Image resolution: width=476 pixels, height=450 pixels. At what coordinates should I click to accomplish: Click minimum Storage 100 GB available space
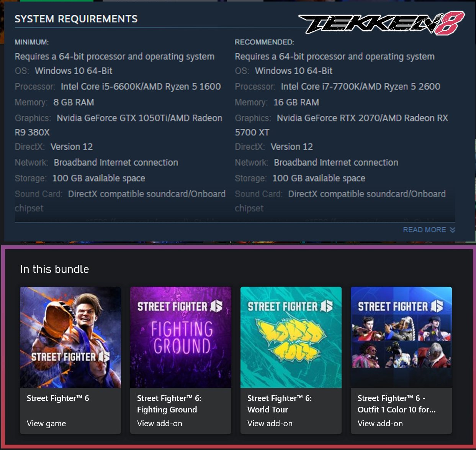(x=99, y=178)
